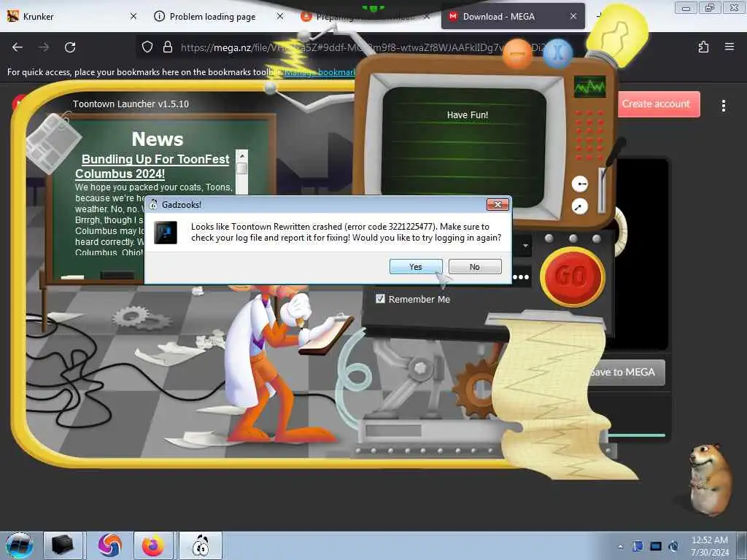
Task: Toggle the Remember Me checkbox
Action: (380, 298)
